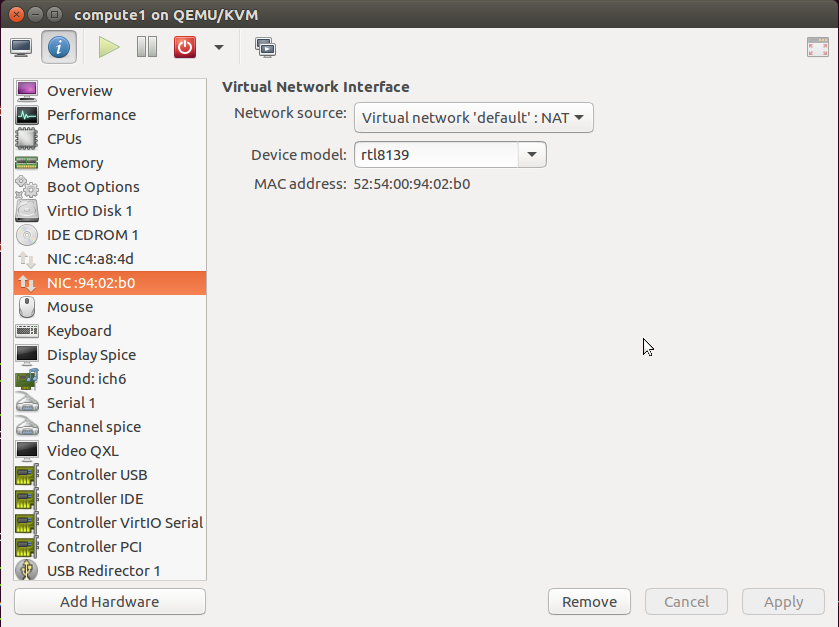This screenshot has height=627, width=839.
Task: Select the Keyboard device
Action: [110, 331]
